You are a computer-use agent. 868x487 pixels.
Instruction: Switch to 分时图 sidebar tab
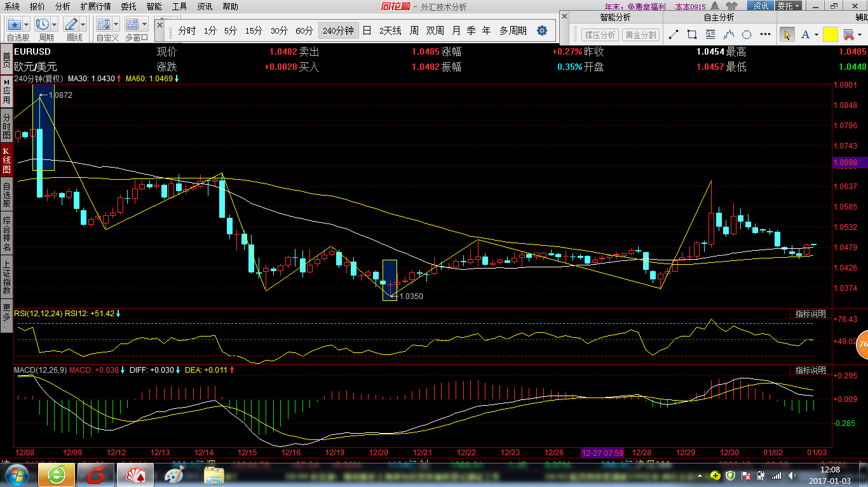(x=6, y=126)
